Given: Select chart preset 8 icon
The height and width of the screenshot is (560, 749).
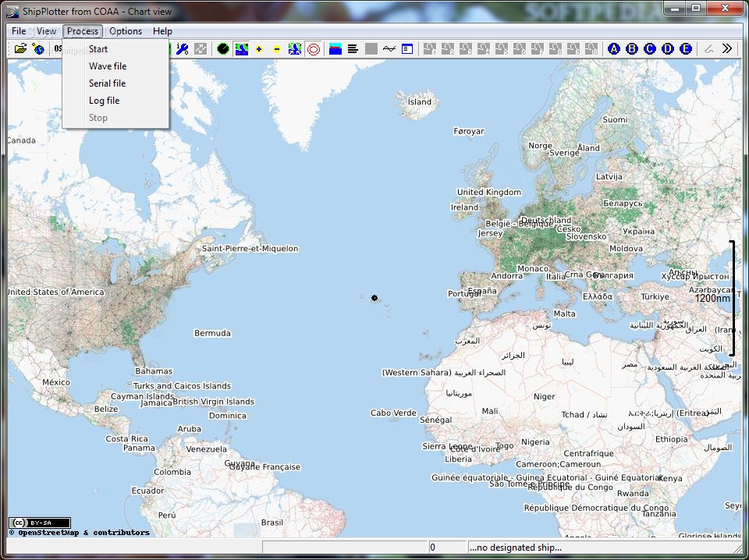Looking at the screenshot, I should (x=556, y=48).
